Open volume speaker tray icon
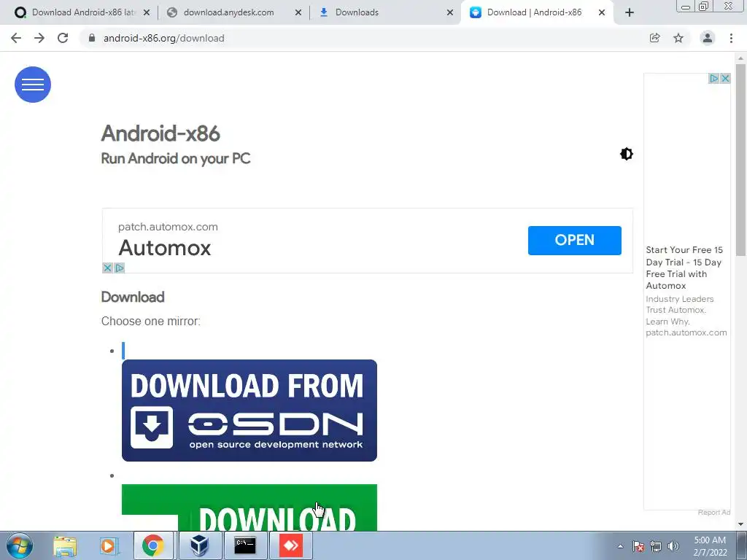This screenshot has height=560, width=747. tap(673, 546)
